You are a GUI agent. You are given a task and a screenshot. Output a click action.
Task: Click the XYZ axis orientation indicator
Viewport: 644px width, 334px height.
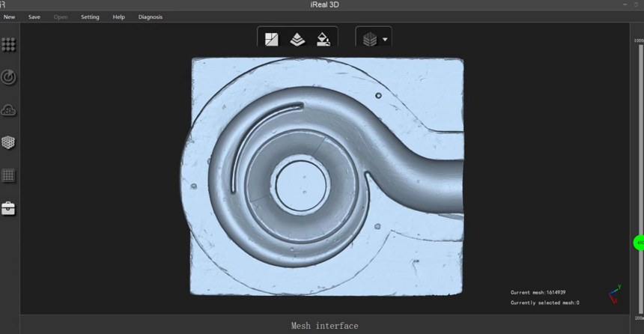[615, 294]
